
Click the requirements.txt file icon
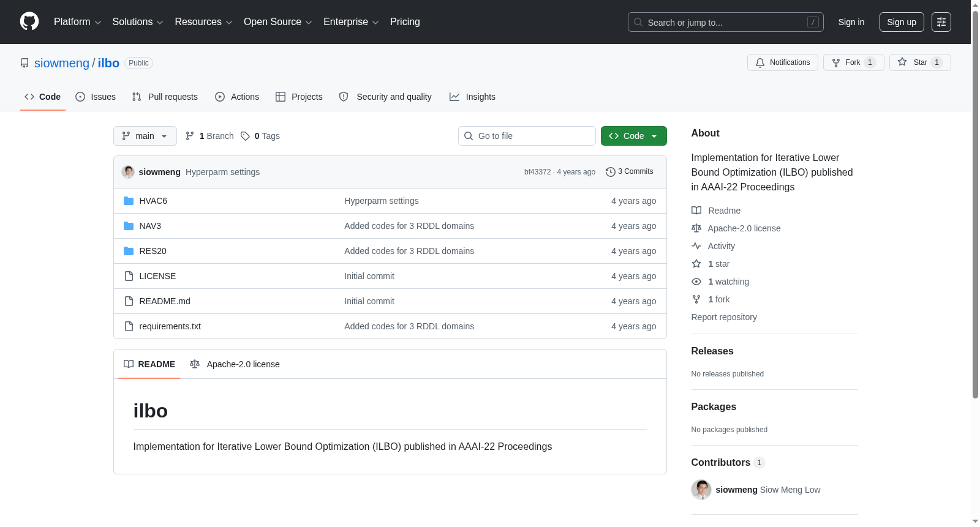129,326
